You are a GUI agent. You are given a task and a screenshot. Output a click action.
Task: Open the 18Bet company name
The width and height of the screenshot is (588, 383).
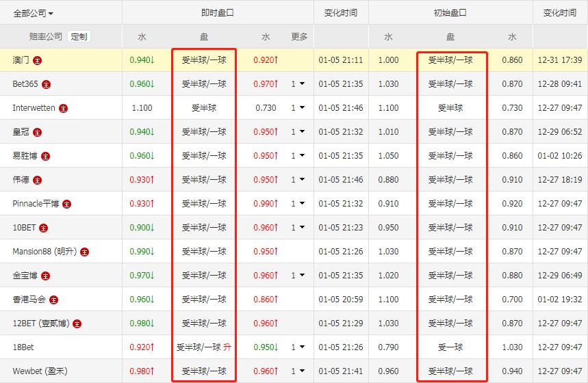23,347
